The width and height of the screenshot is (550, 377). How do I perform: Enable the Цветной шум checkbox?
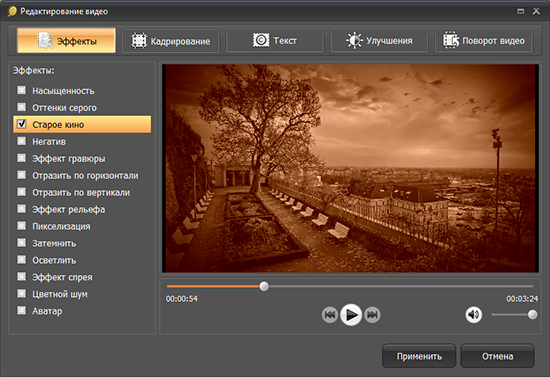point(22,293)
